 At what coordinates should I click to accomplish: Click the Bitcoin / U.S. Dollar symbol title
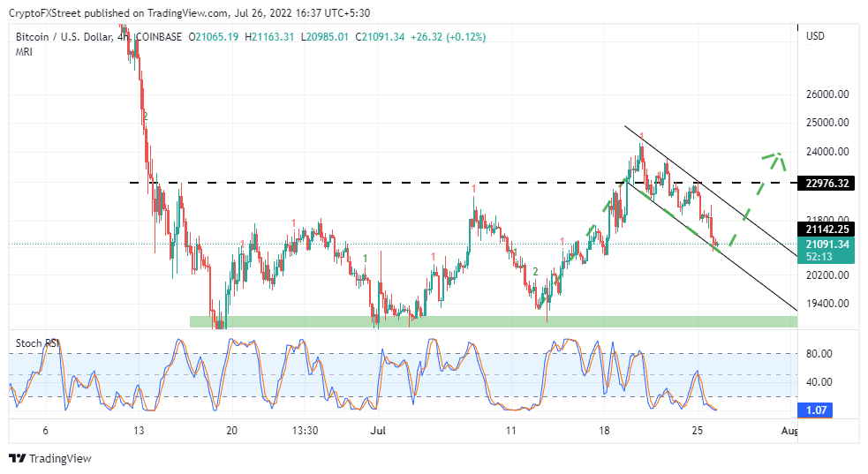coord(64,37)
